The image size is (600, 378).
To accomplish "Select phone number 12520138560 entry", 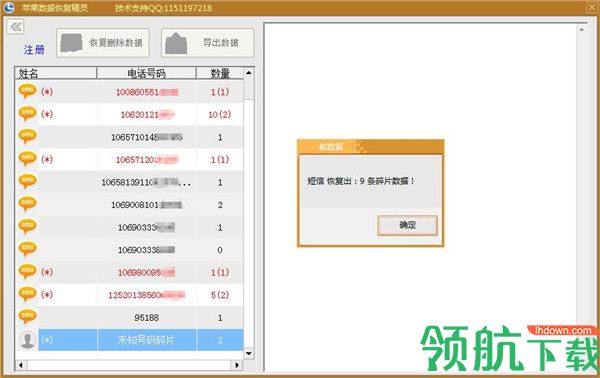I will point(147,295).
